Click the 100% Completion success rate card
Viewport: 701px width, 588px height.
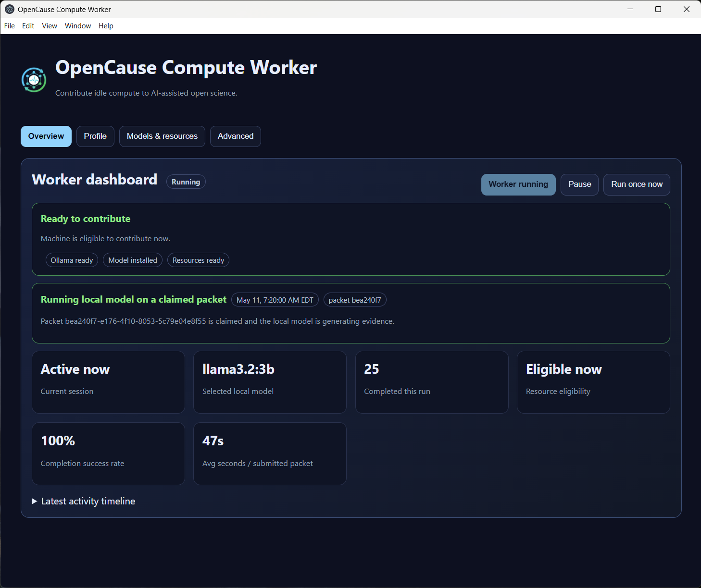click(108, 453)
